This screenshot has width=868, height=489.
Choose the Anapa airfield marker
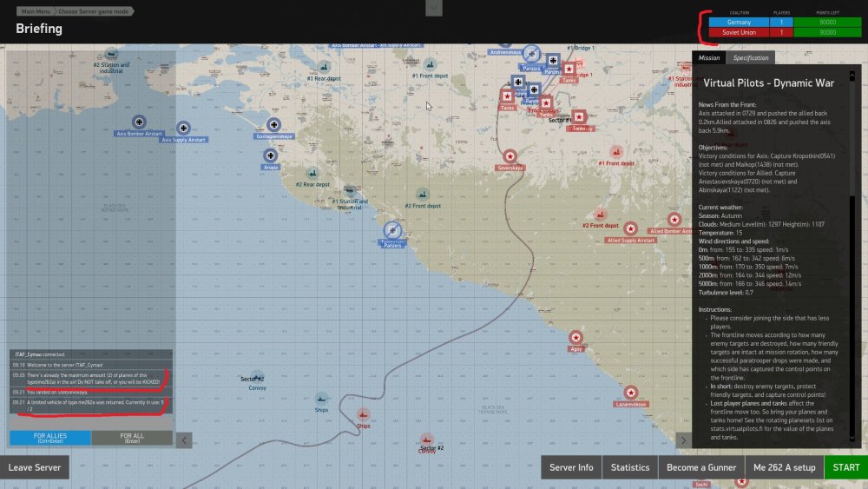pyautogui.click(x=270, y=155)
